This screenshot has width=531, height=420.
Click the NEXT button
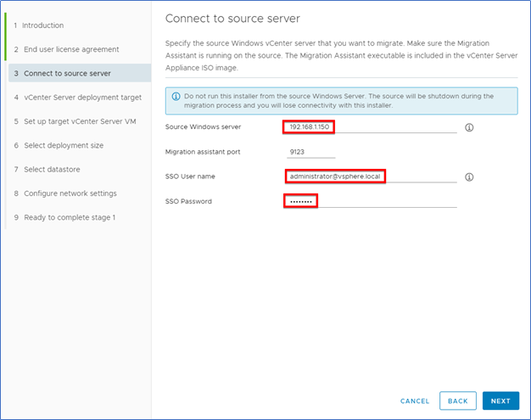[x=500, y=401]
